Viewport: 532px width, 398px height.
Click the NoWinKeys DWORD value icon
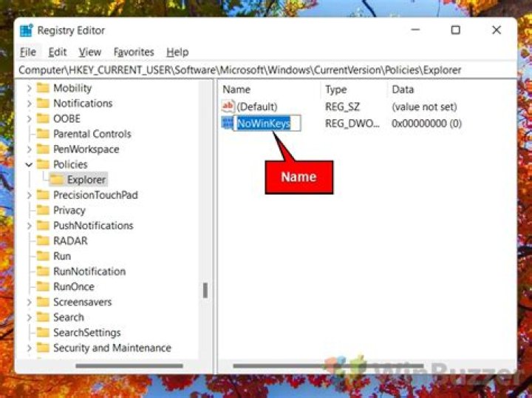pyautogui.click(x=227, y=123)
